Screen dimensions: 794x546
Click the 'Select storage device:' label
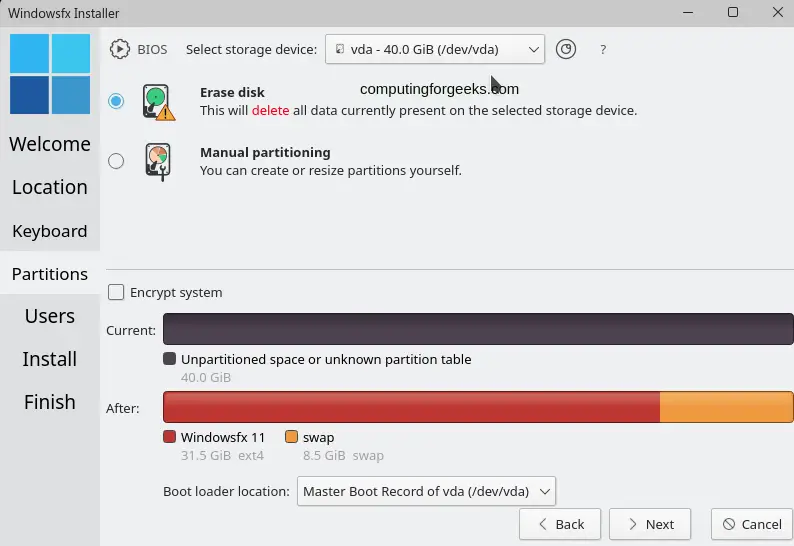point(251,49)
